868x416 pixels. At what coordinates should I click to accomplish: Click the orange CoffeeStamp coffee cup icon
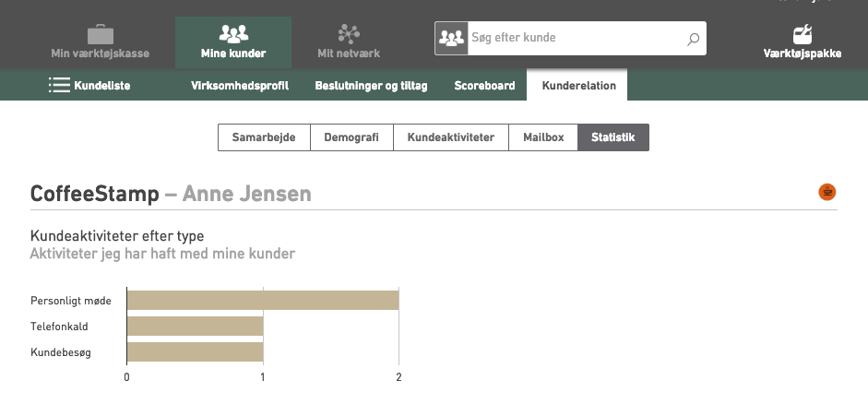827,192
